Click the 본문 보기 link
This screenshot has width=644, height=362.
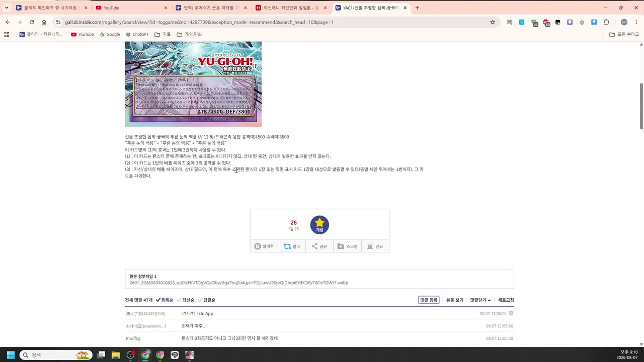click(x=455, y=300)
